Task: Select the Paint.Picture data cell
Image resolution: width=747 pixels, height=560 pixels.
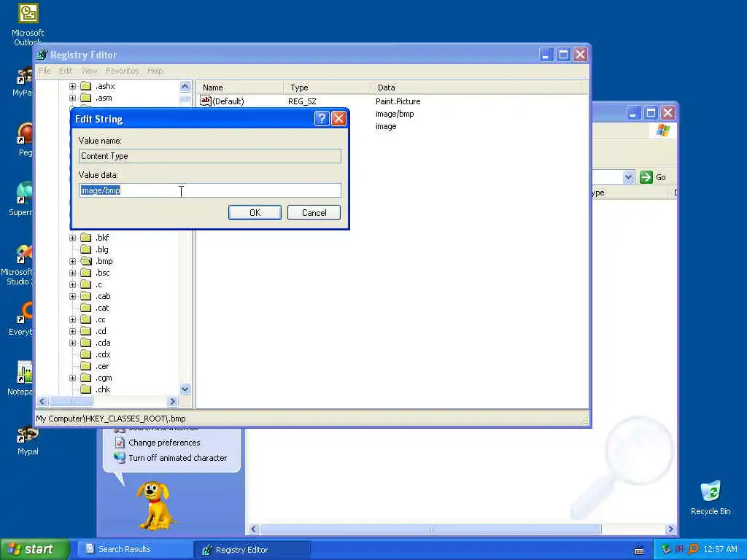Action: (398, 101)
